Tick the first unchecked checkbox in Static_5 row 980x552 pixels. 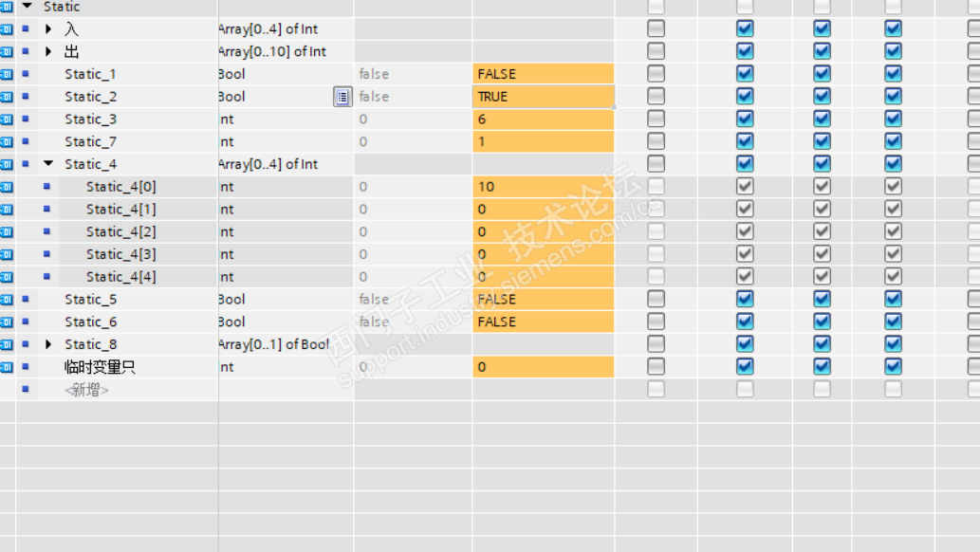click(656, 300)
